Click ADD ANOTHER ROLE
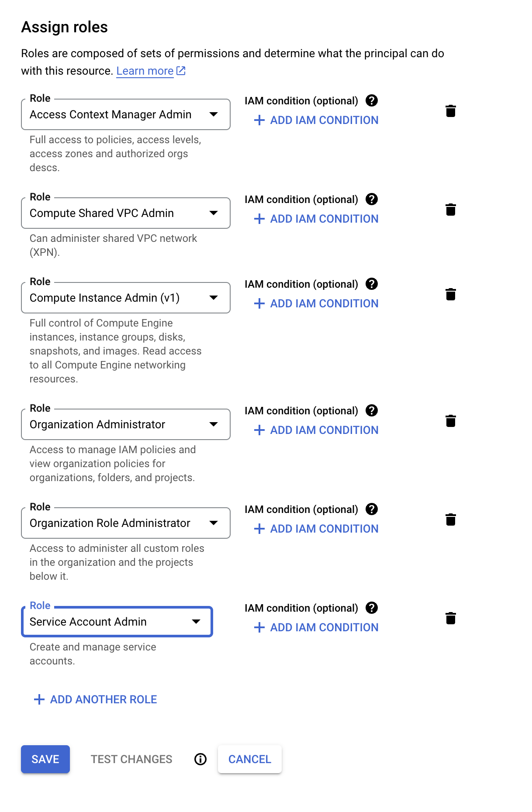This screenshot has width=532, height=812. tap(95, 699)
